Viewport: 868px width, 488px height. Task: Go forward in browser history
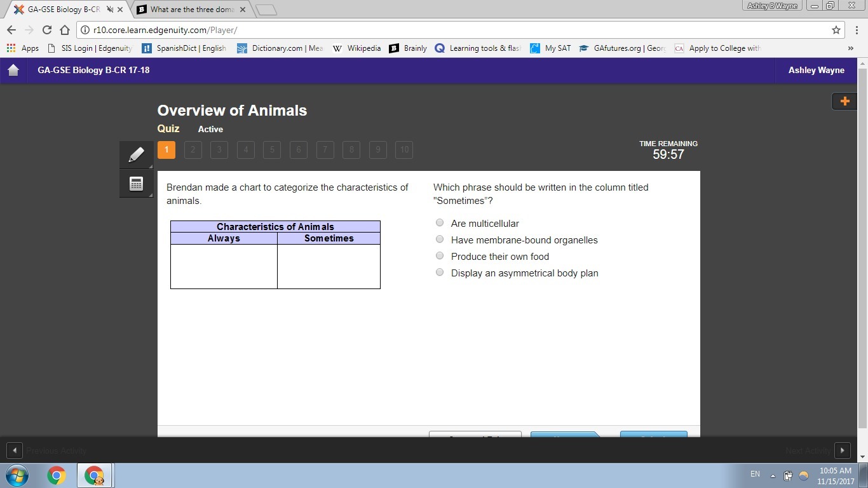point(29,30)
